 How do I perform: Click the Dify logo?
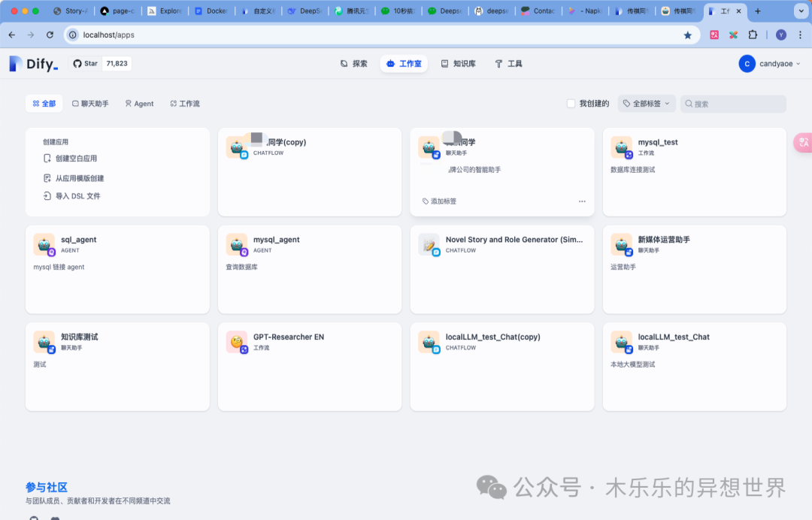point(34,64)
